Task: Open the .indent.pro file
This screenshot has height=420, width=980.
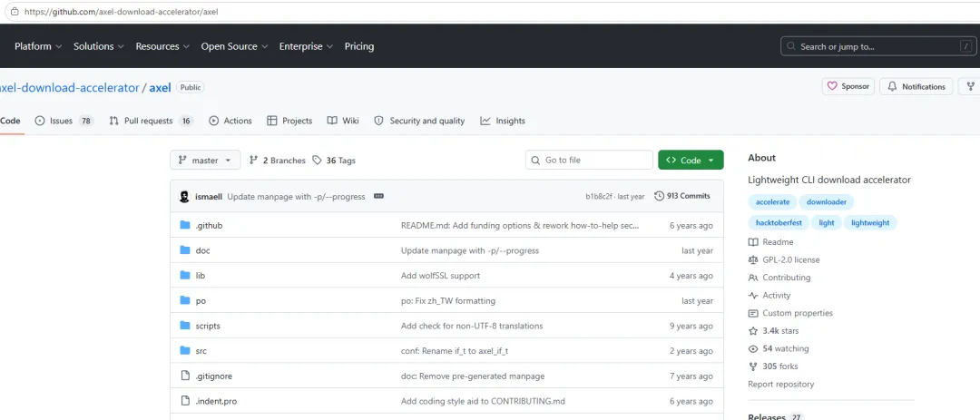Action: point(216,401)
